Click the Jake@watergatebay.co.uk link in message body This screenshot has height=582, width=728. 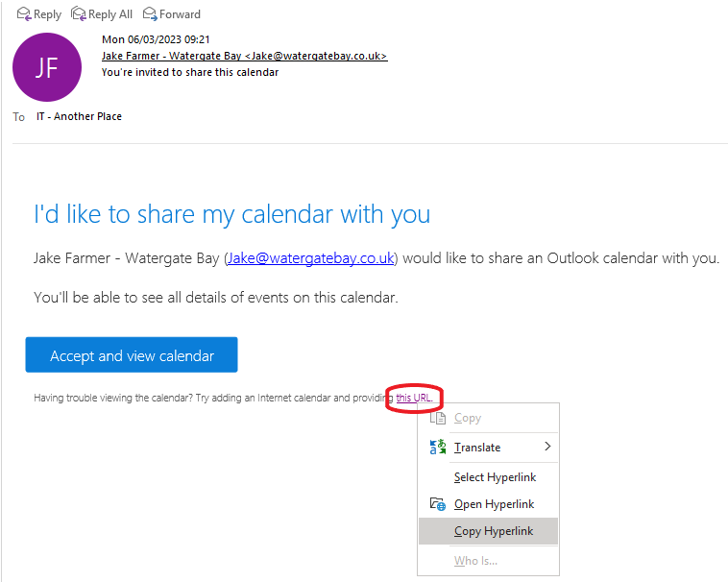coord(311,258)
